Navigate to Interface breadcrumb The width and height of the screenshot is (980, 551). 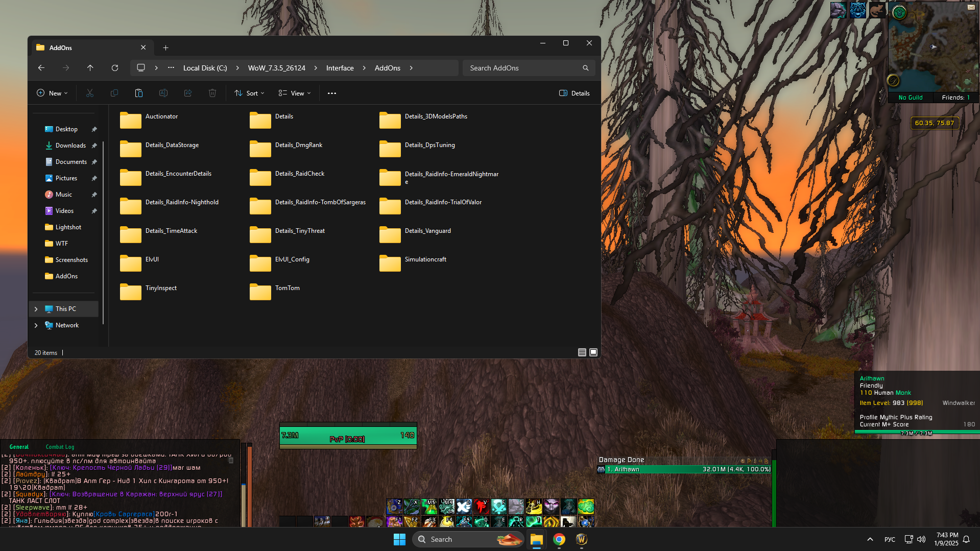[x=340, y=68]
